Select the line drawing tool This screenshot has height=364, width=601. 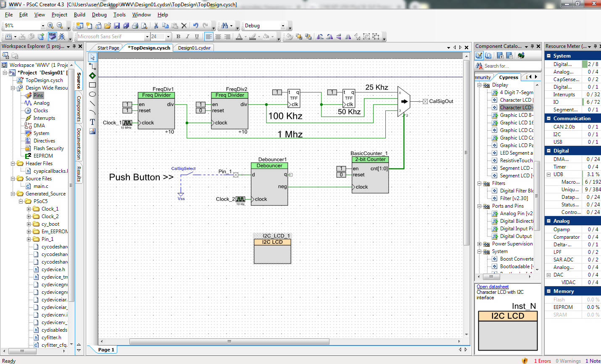point(92,103)
